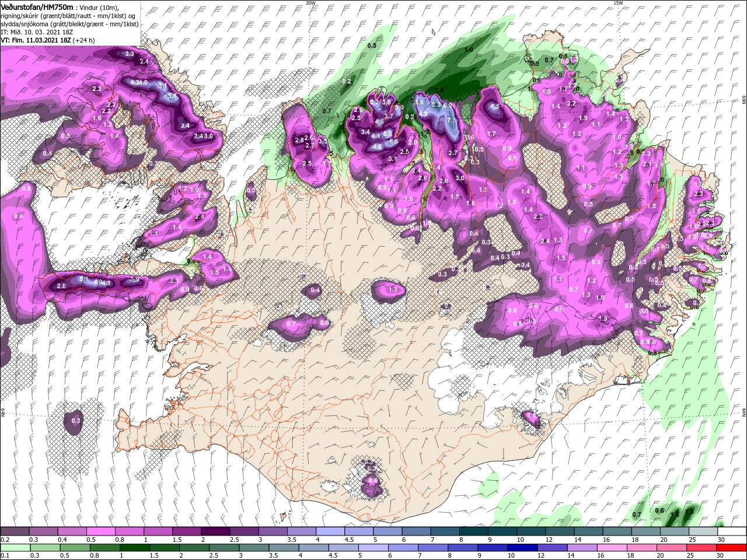Click pale grey swatch at 25 in snow legend
Screen dimensions: 747x560
click(703, 531)
